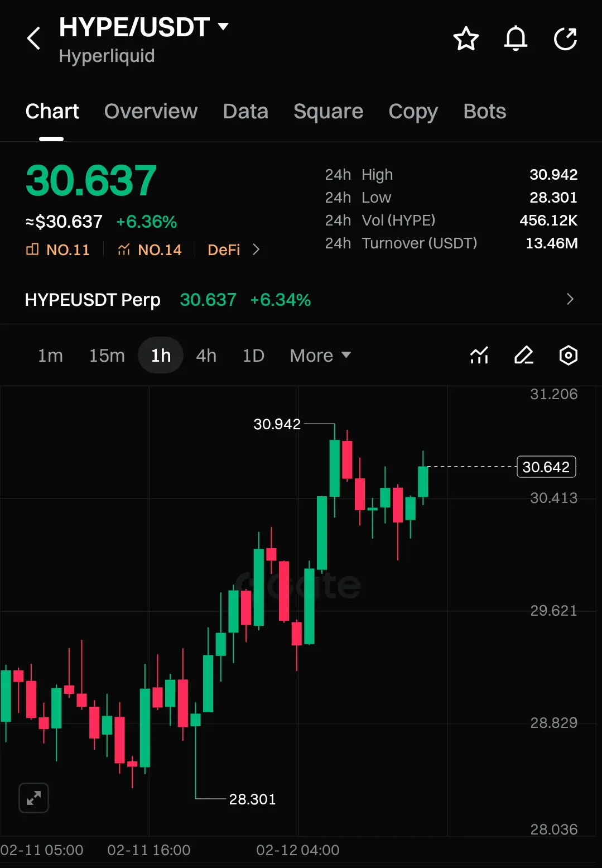Open drawing tools pencil icon

click(524, 355)
